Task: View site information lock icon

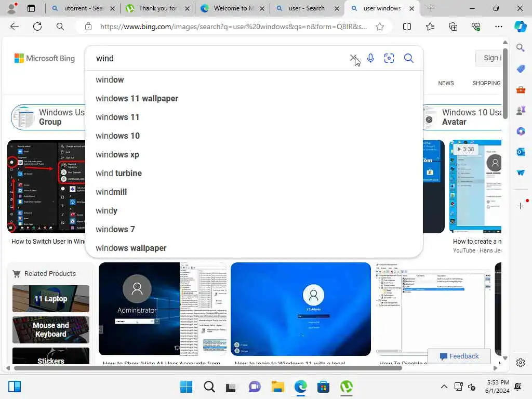Action: pyautogui.click(x=88, y=26)
